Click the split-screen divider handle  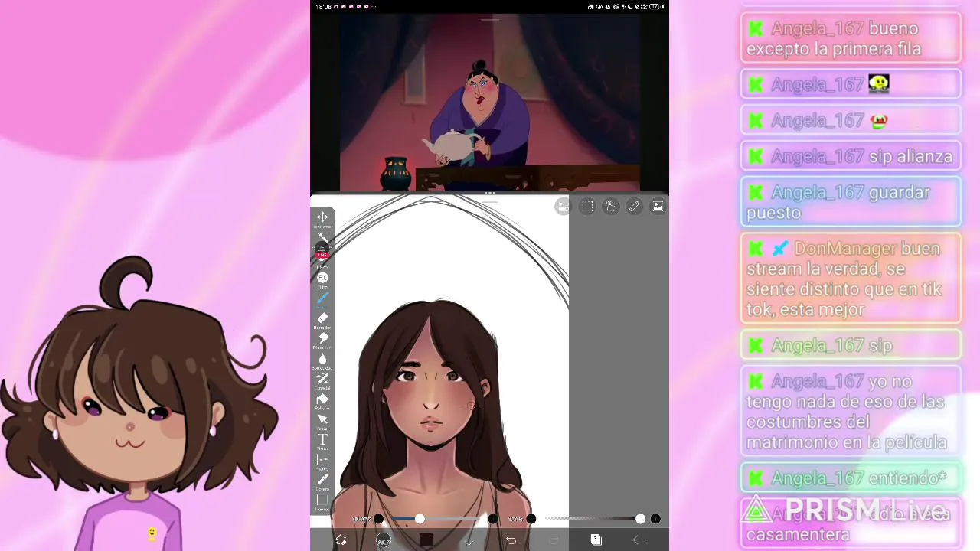point(490,194)
